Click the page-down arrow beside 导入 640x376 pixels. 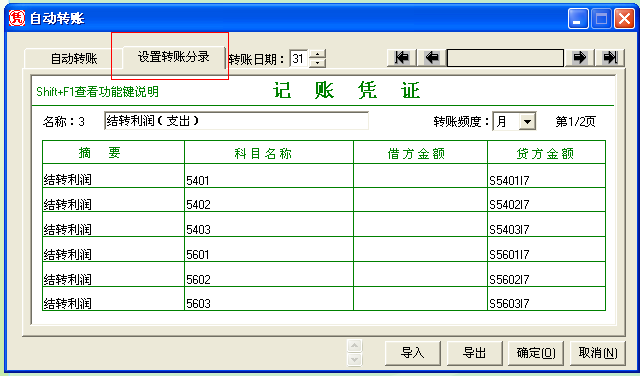coord(354,359)
